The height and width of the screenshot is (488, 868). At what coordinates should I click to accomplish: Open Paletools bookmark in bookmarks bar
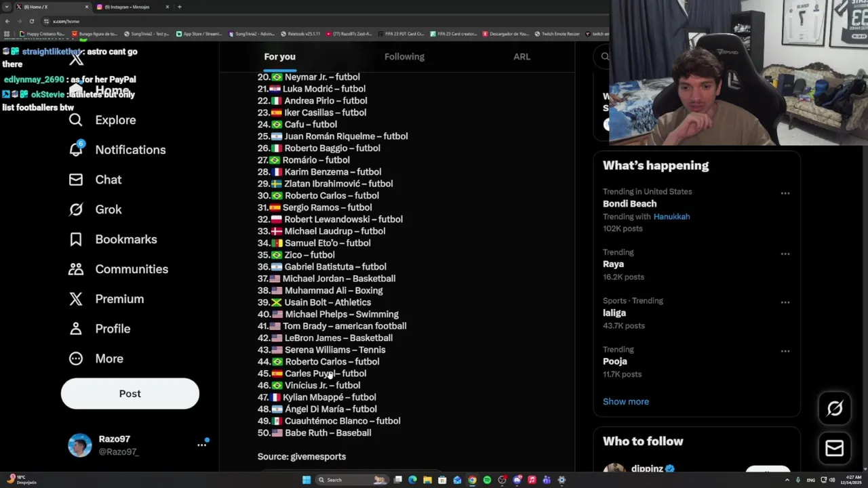click(x=300, y=34)
